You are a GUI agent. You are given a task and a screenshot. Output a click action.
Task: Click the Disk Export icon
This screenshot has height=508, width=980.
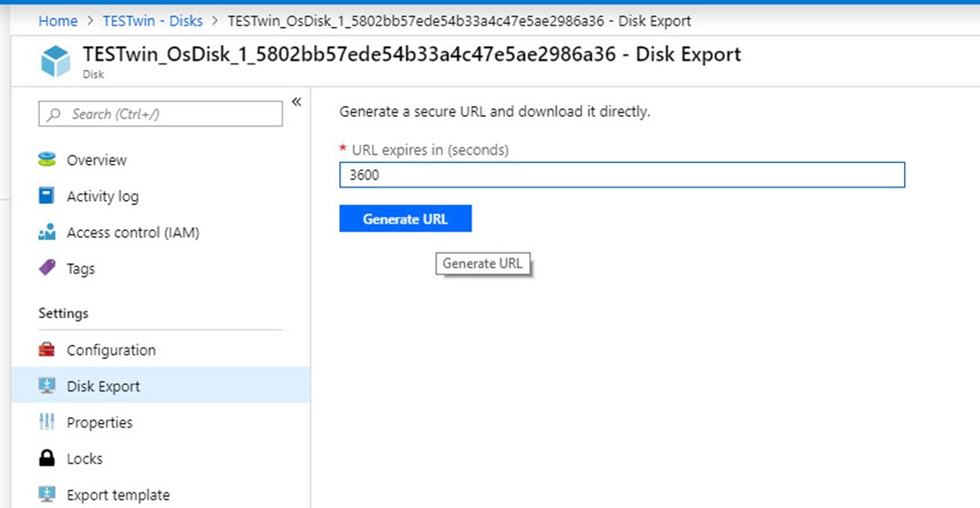click(47, 386)
